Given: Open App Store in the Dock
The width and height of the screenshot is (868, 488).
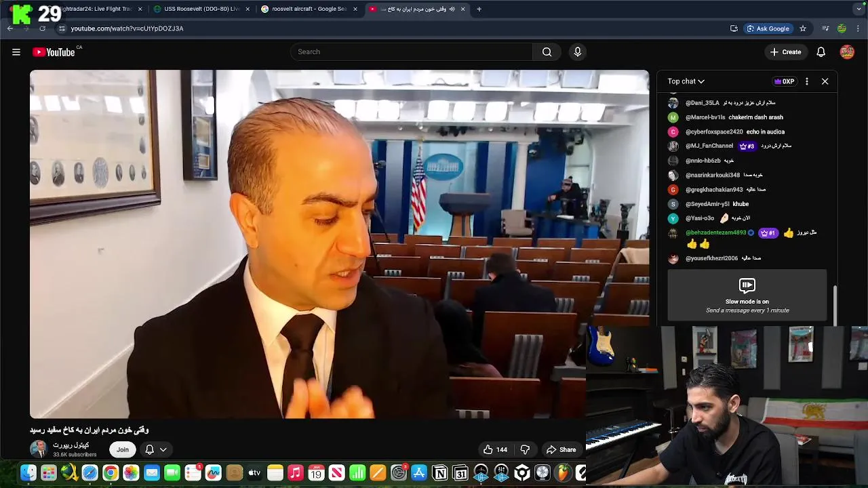Looking at the screenshot, I should point(419,473).
